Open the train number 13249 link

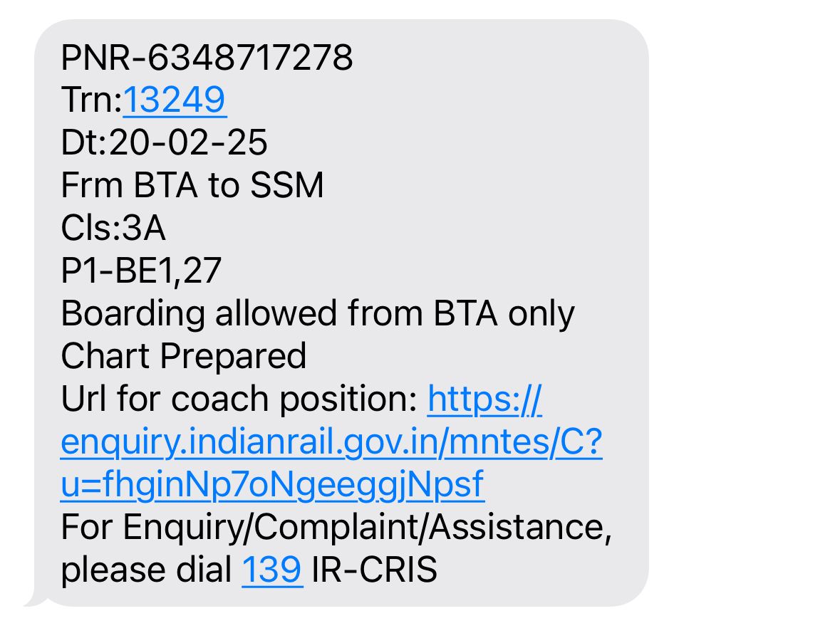[175, 100]
